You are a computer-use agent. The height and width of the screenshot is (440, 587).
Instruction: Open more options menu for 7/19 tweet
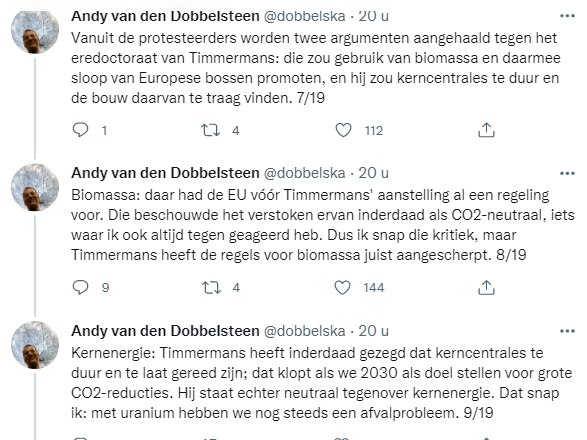[567, 16]
